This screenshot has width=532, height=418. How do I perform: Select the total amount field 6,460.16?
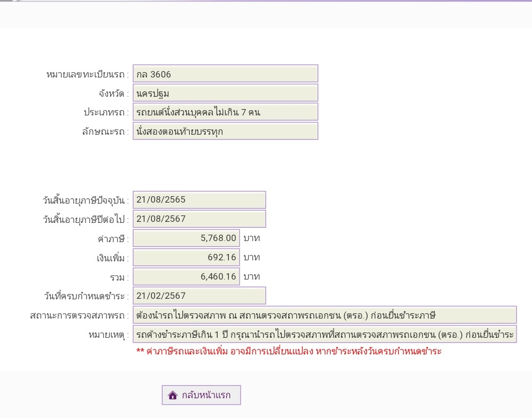coord(186,276)
